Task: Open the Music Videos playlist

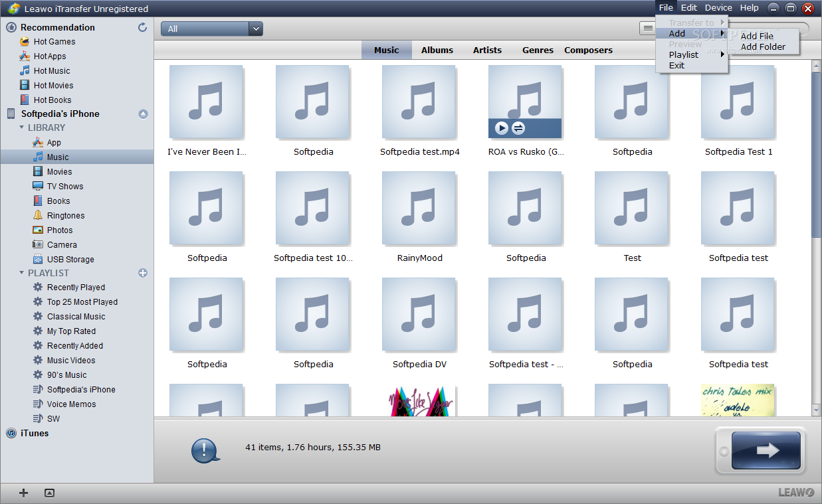Action: pyautogui.click(x=71, y=361)
